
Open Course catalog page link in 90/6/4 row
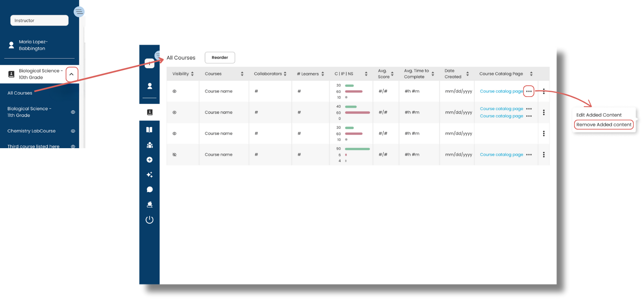pyautogui.click(x=501, y=155)
